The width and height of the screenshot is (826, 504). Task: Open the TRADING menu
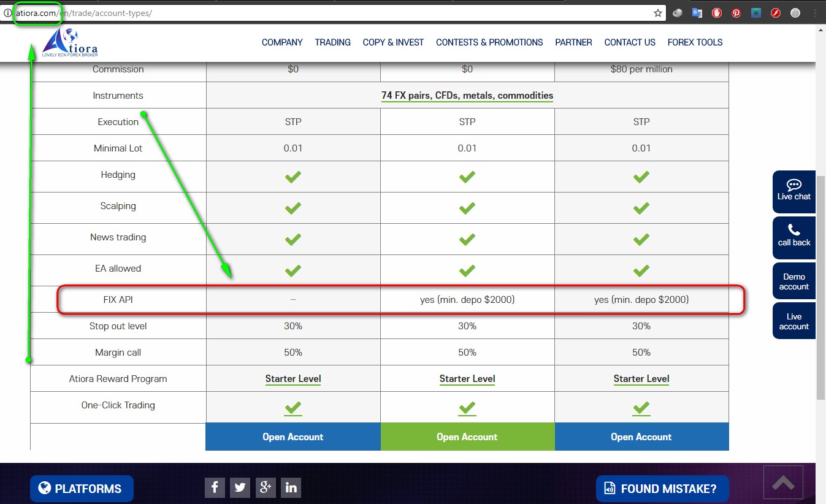point(333,42)
